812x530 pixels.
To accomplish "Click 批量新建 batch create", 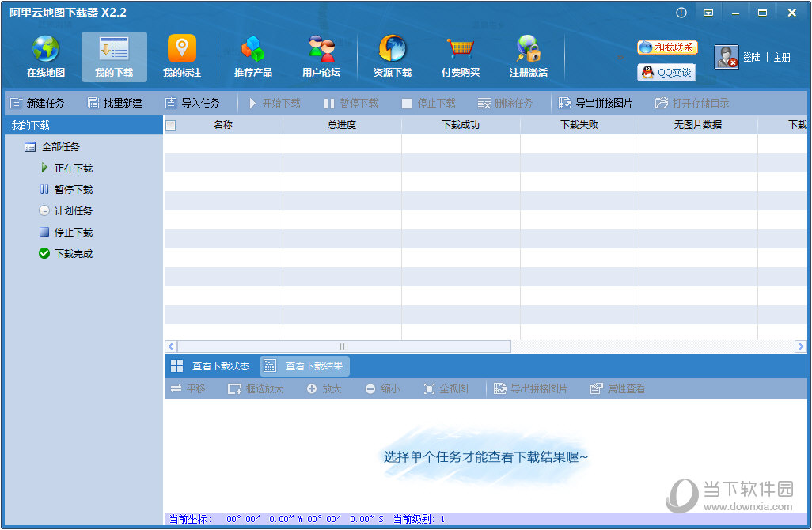I will tap(115, 103).
